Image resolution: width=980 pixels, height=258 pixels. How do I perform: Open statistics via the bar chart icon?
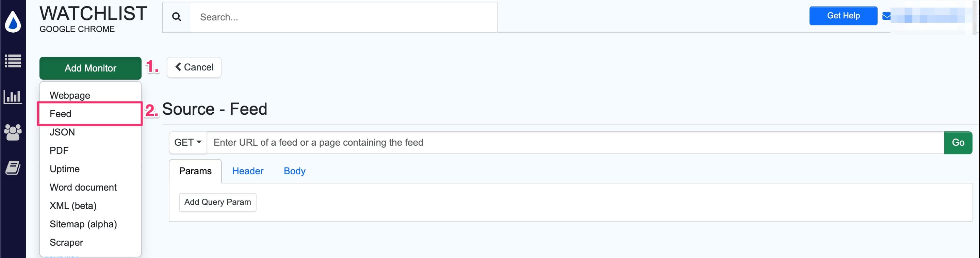pyautogui.click(x=13, y=97)
